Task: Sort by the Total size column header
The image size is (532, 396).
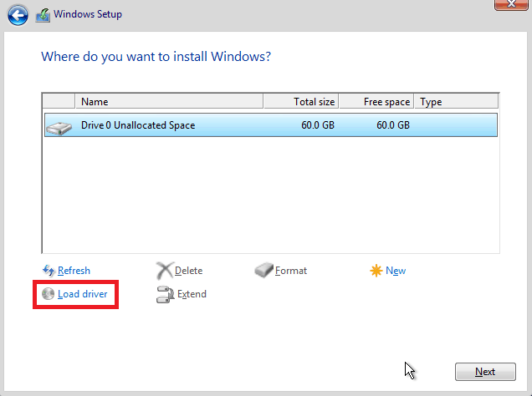Action: point(301,102)
